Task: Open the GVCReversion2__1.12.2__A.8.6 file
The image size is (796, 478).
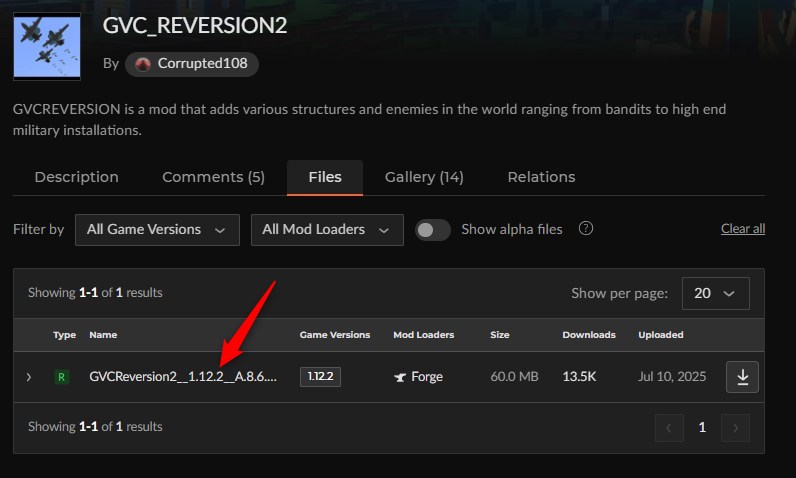Action: (183, 377)
